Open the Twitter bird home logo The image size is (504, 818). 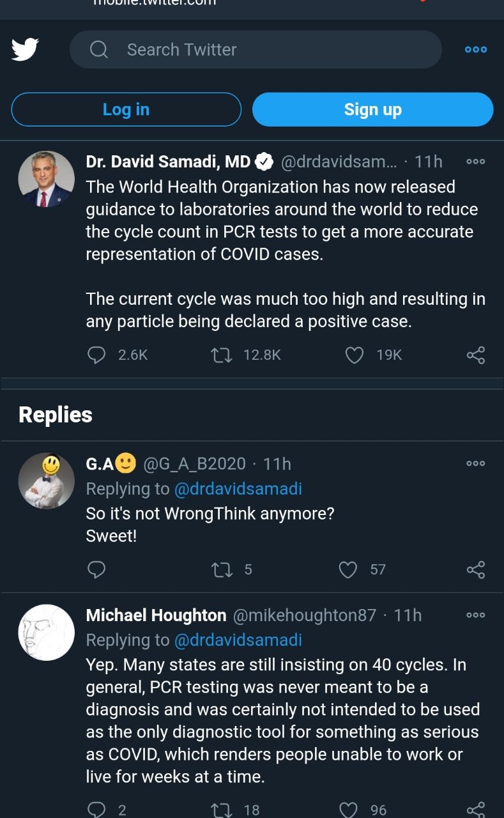(25, 49)
